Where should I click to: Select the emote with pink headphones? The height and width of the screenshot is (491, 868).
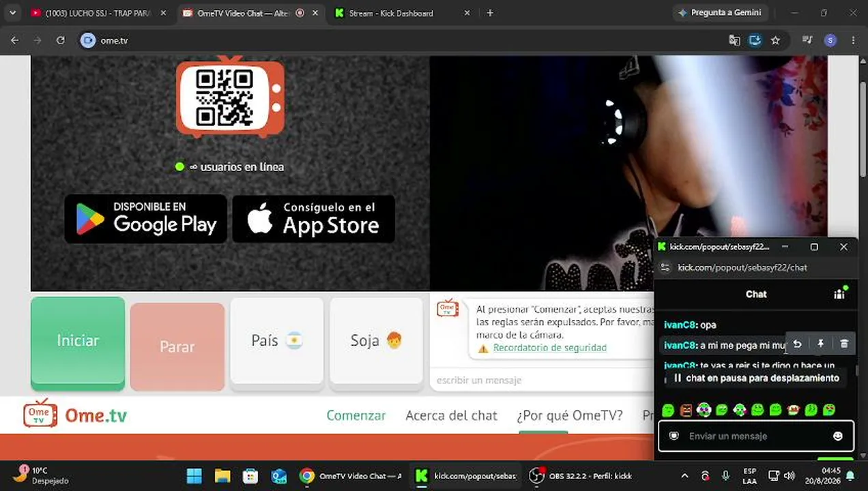tap(704, 410)
